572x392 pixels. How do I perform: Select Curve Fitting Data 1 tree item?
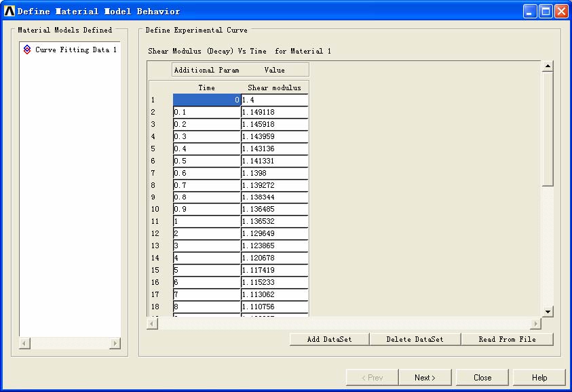pos(75,50)
